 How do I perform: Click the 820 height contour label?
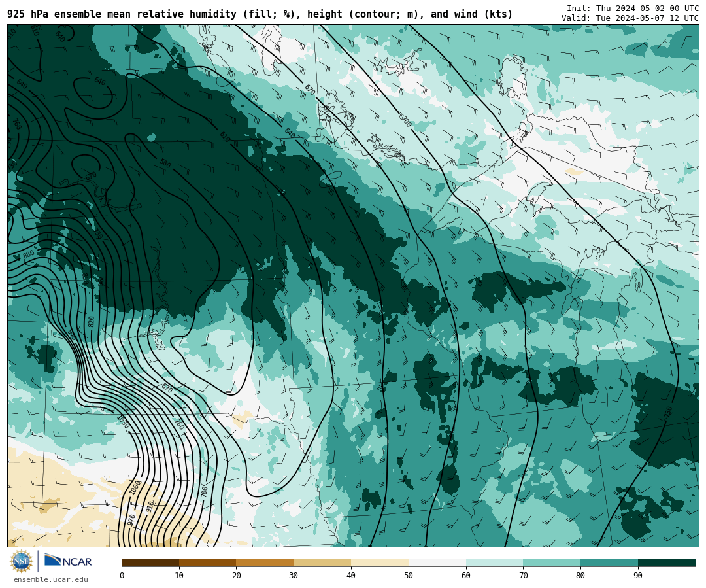pos(92,322)
